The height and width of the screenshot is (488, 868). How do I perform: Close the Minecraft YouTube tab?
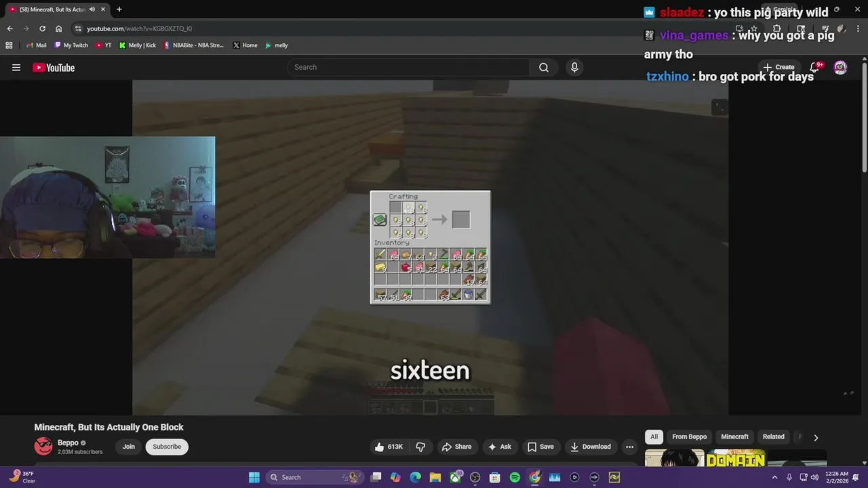(103, 9)
